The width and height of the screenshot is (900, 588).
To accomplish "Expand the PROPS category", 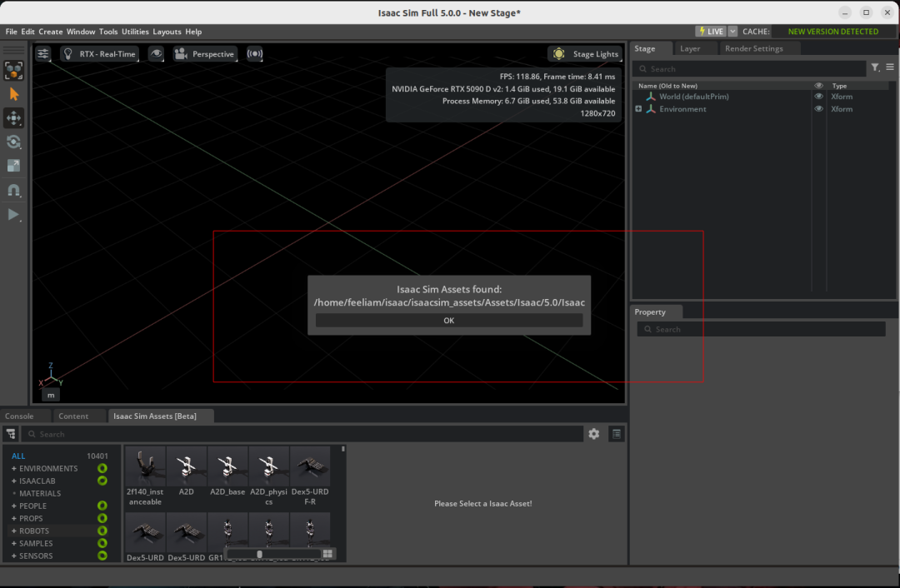I will point(14,519).
